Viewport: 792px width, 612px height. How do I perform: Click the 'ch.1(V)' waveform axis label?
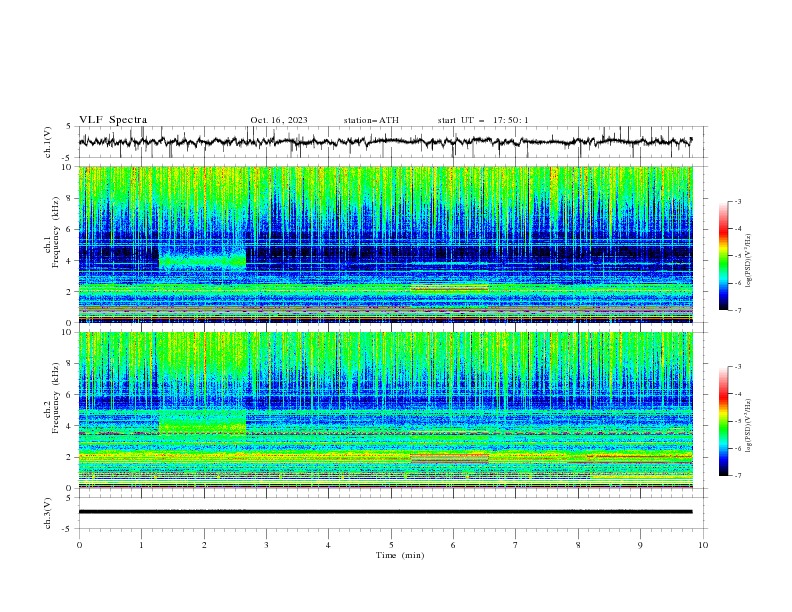pos(48,142)
